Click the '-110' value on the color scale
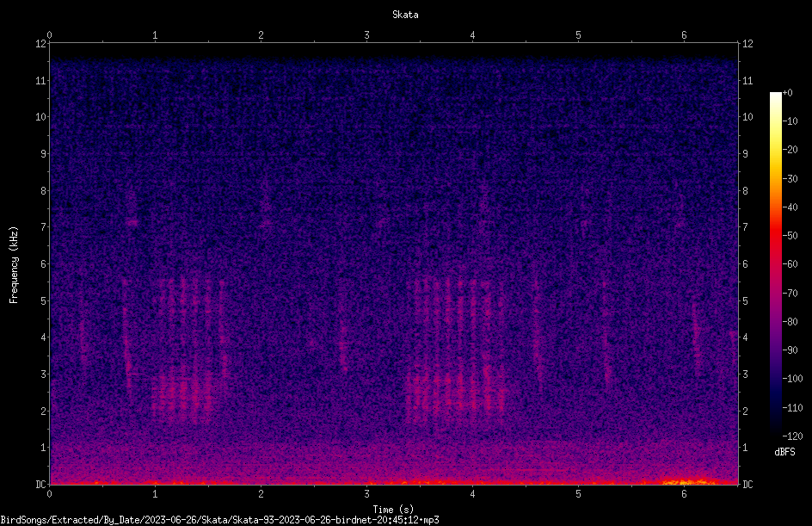The image size is (812, 526). 792,408
